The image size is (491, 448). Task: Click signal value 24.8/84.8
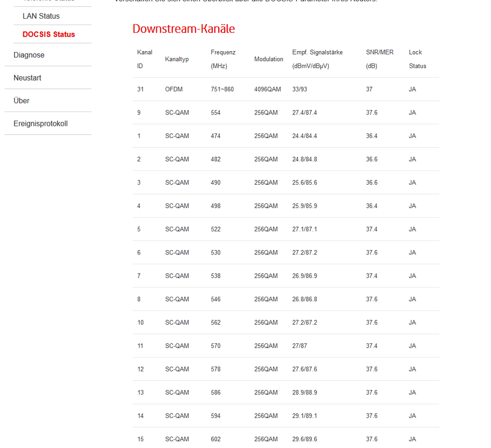304,159
